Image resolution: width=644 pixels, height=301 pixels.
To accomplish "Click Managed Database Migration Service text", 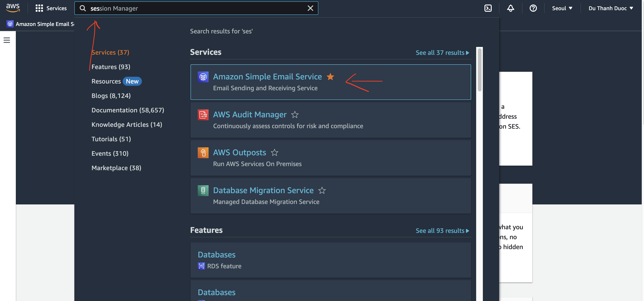I will [266, 202].
